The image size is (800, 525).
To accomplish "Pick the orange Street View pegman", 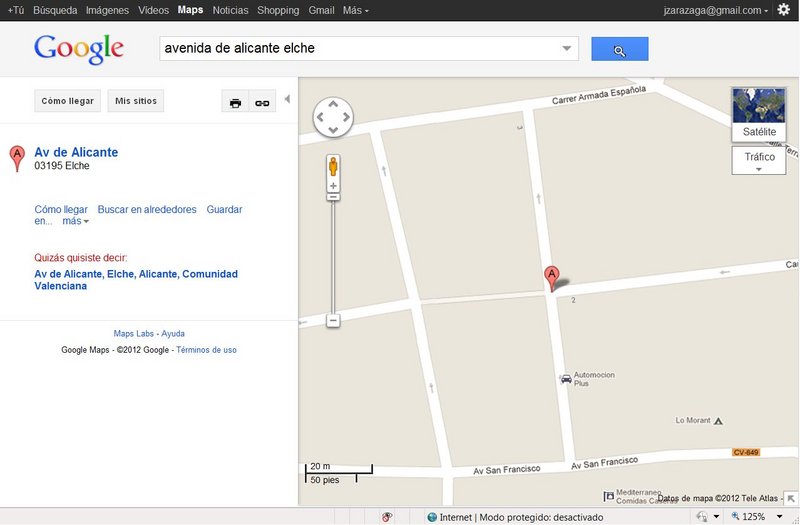I will pos(333,167).
